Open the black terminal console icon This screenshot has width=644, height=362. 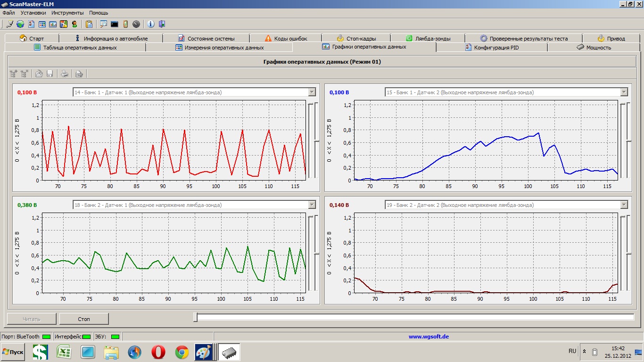click(x=115, y=24)
